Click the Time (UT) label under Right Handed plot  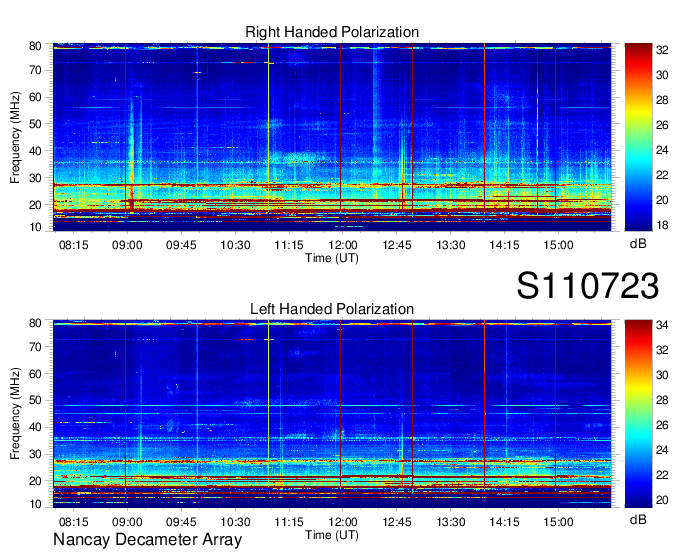(332, 258)
